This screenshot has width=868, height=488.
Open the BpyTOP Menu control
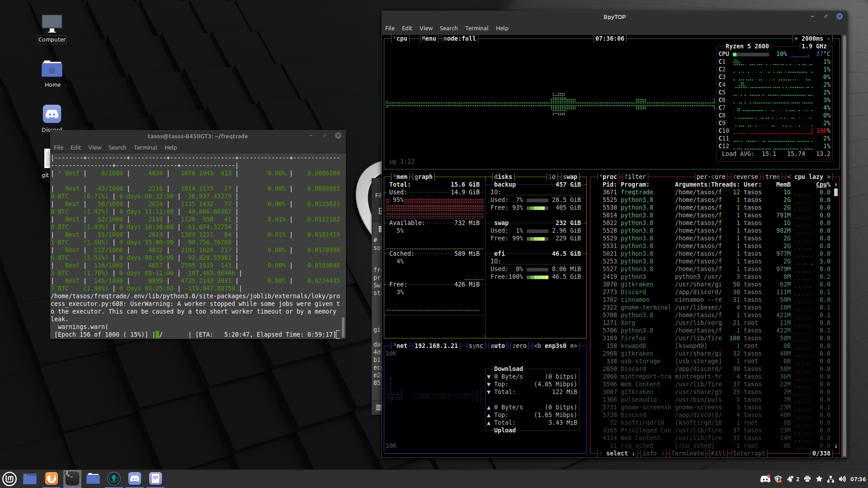pos(428,38)
